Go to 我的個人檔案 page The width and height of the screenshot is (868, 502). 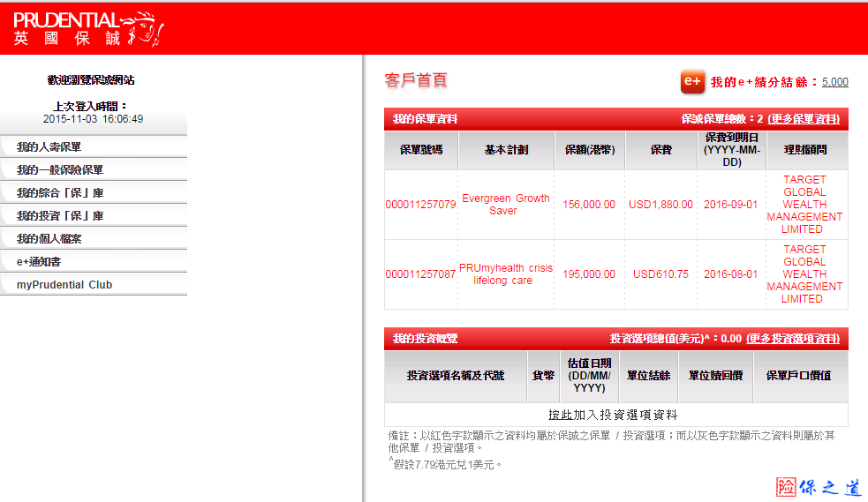click(94, 239)
